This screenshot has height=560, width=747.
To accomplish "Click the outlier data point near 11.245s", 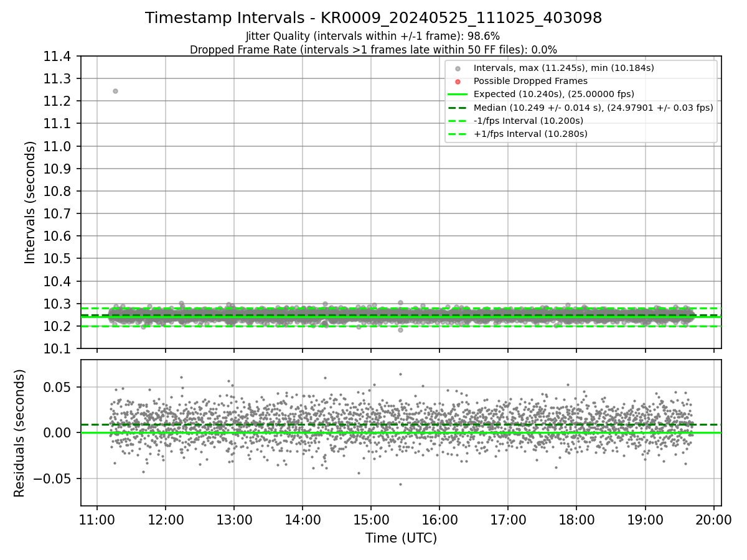I will pos(115,91).
